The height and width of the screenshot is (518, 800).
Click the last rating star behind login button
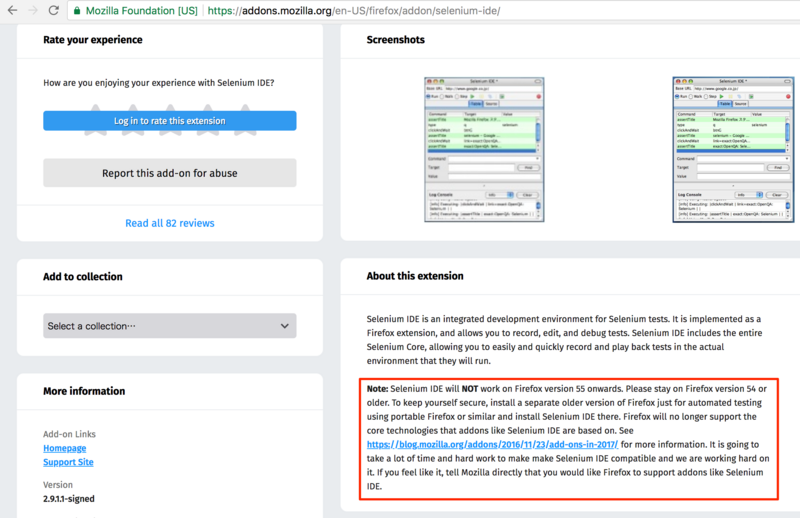tap(245, 120)
